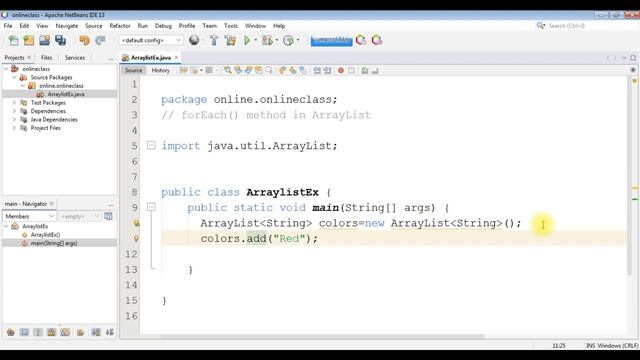
Task: Open the Members dropdown in Navigator
Action: 29,216
